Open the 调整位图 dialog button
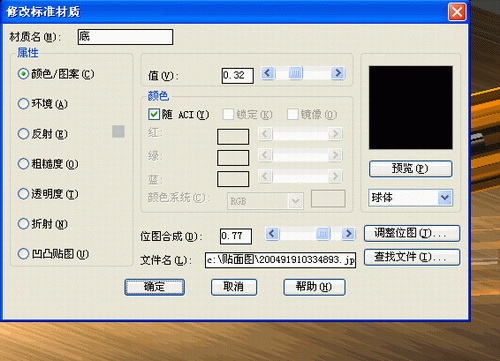The height and width of the screenshot is (361, 500). coord(412,233)
